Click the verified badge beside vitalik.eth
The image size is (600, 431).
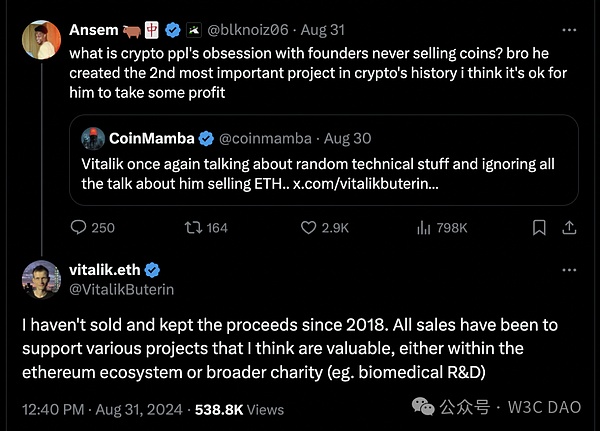tap(153, 270)
